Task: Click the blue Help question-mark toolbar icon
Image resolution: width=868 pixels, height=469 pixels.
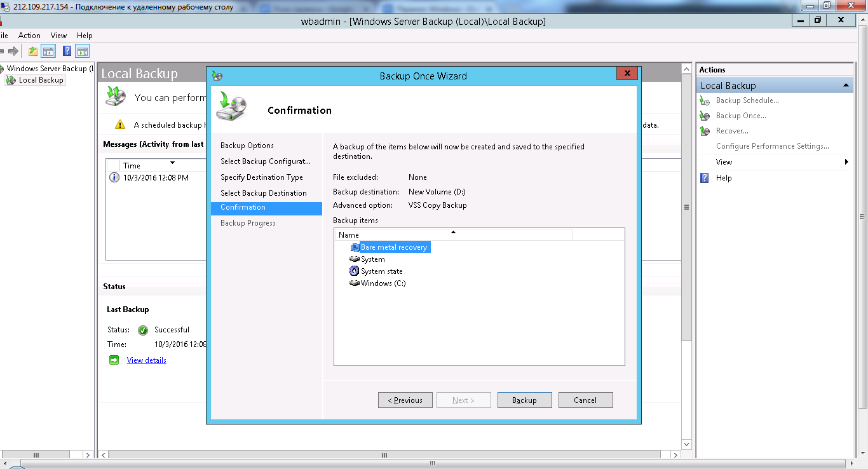Action: pyautogui.click(x=67, y=51)
